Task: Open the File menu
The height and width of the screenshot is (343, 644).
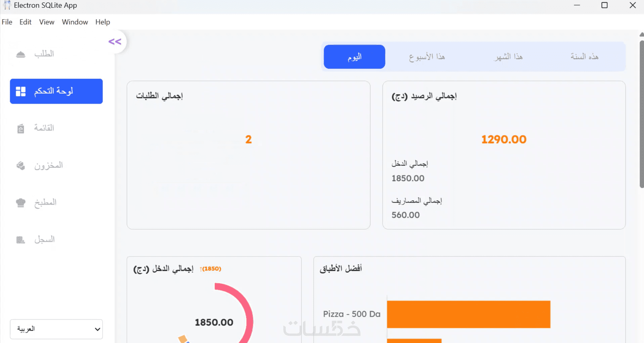Action: [7, 22]
